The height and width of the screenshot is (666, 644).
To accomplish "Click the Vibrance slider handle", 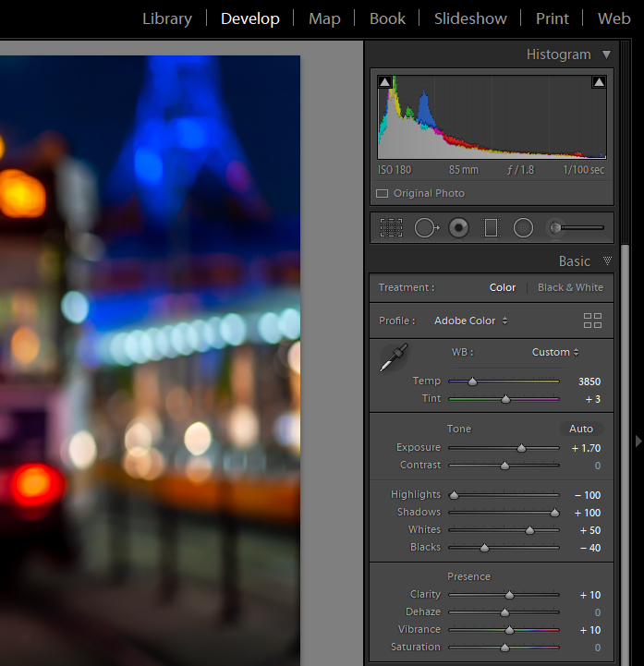I will [509, 630].
